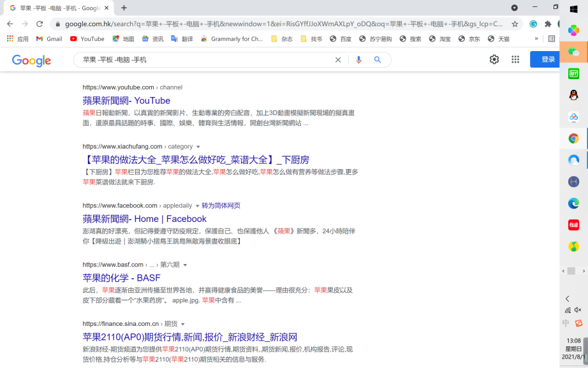Screen dimensions: 588x368
Task: Expand options for basf.com result
Action: click(x=185, y=265)
